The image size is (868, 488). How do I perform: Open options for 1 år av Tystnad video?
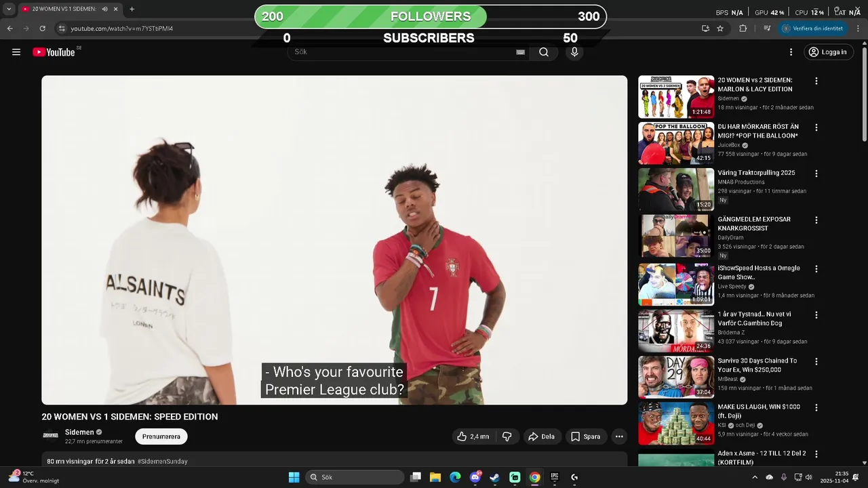point(816,315)
